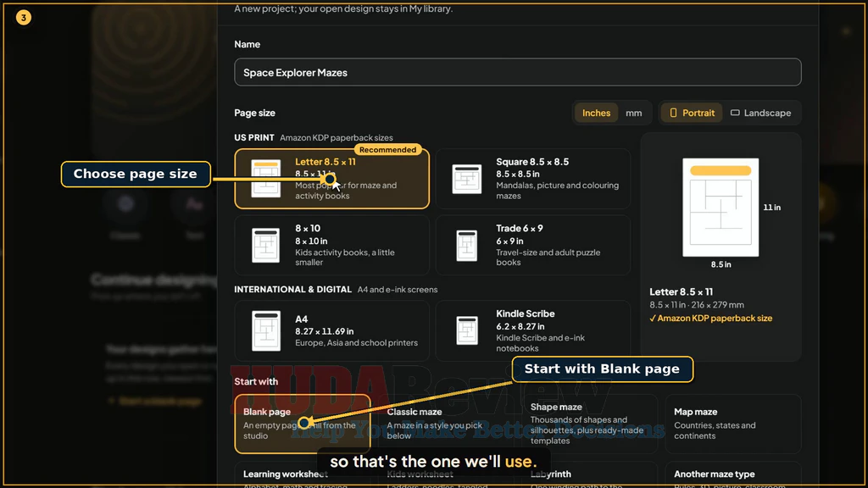This screenshot has width=868, height=488.
Task: Click the Recommended badge on the Letter card
Action: (387, 149)
